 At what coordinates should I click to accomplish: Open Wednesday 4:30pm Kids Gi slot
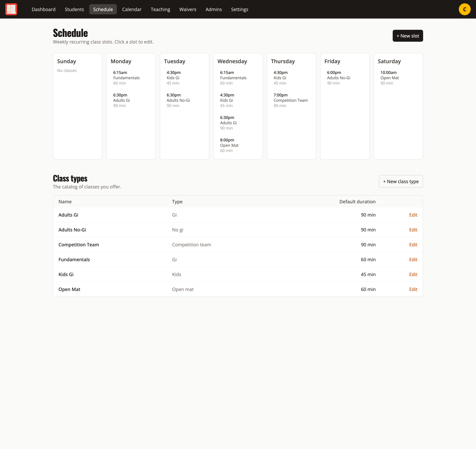[238, 100]
